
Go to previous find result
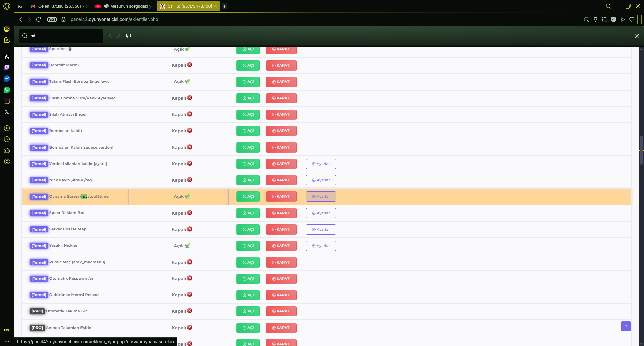110,36
